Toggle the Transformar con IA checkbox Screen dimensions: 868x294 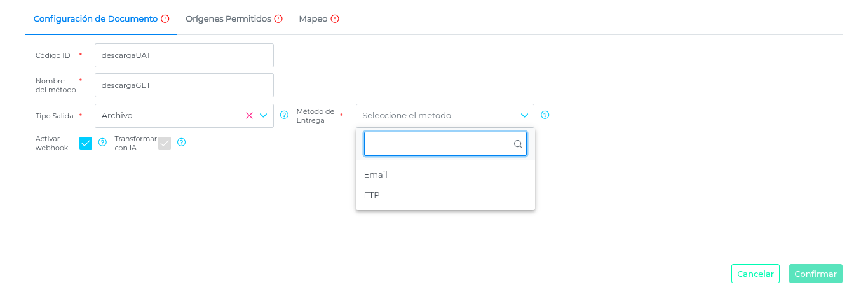[165, 143]
